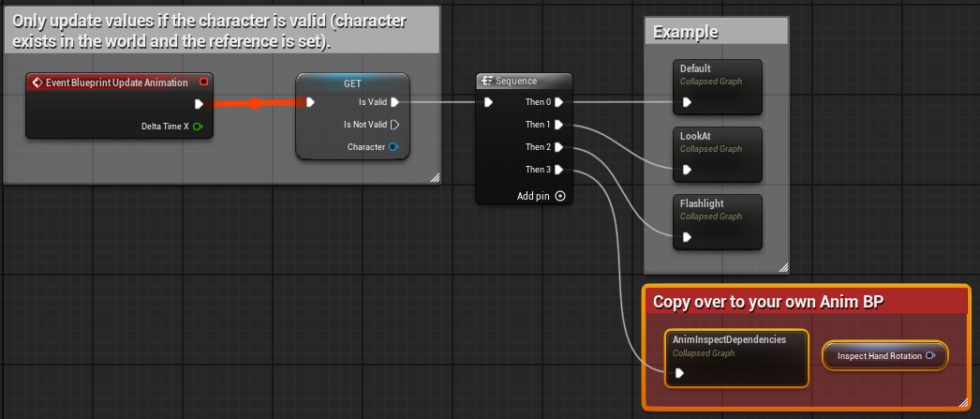Select the Event Blueprint Update Animation node title
Screen dimensions: 980x419
pos(116,82)
